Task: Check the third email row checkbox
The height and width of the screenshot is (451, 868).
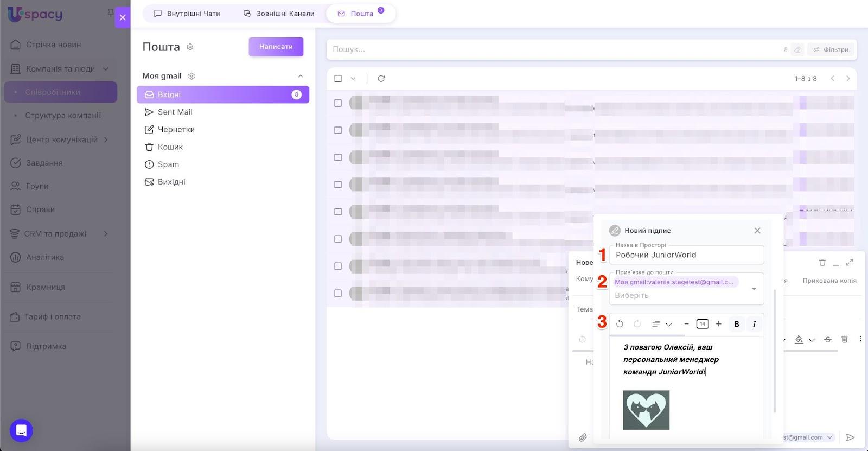Action: click(338, 157)
